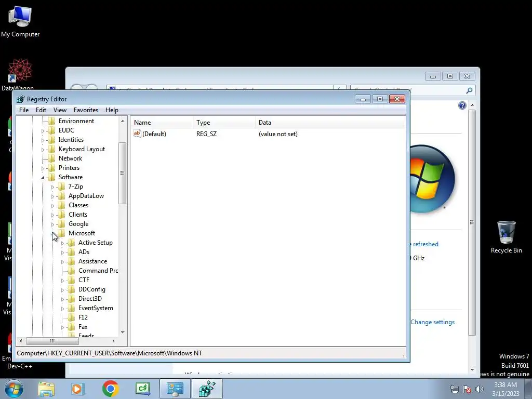532x399 pixels.
Task: Expand the Google key
Action: click(x=52, y=224)
